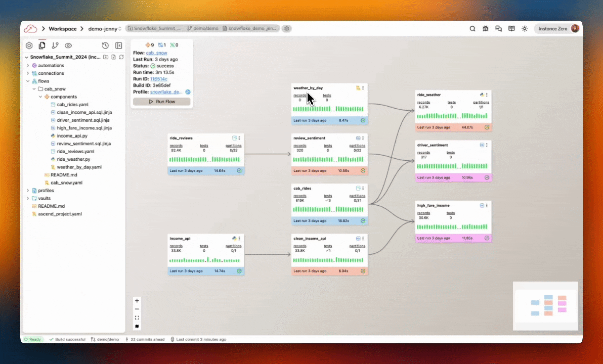Screen dimensions: 603x364
Task: Collapse the left sidebar panel
Action: [119, 45]
